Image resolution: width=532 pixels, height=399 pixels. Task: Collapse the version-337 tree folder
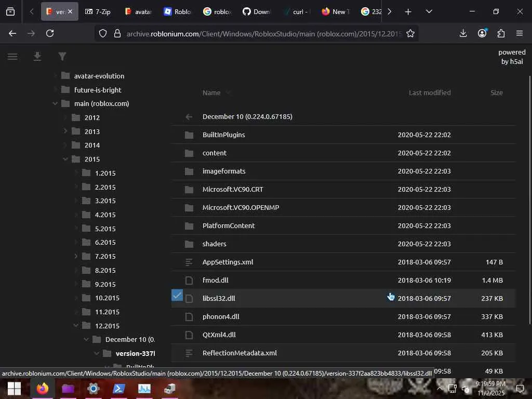[97, 353]
